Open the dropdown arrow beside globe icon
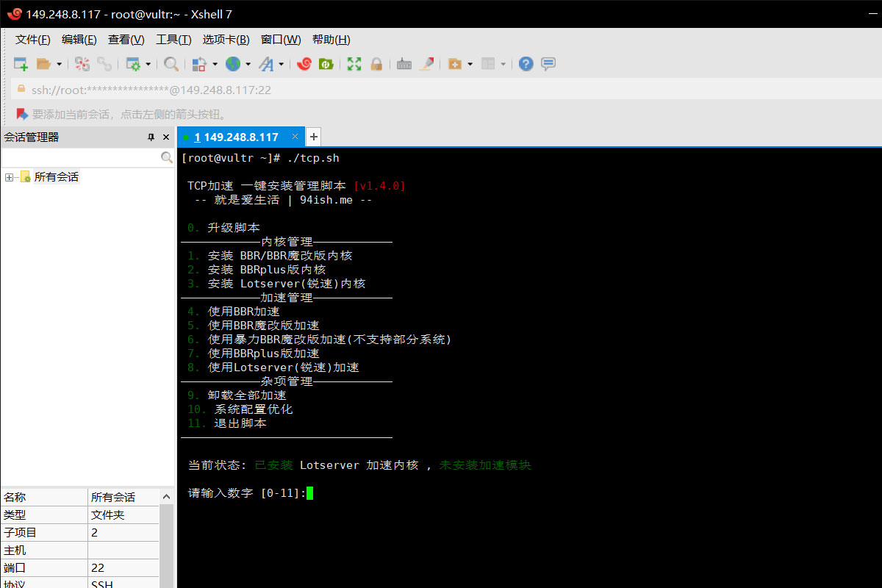This screenshot has height=588, width=882. (248, 64)
